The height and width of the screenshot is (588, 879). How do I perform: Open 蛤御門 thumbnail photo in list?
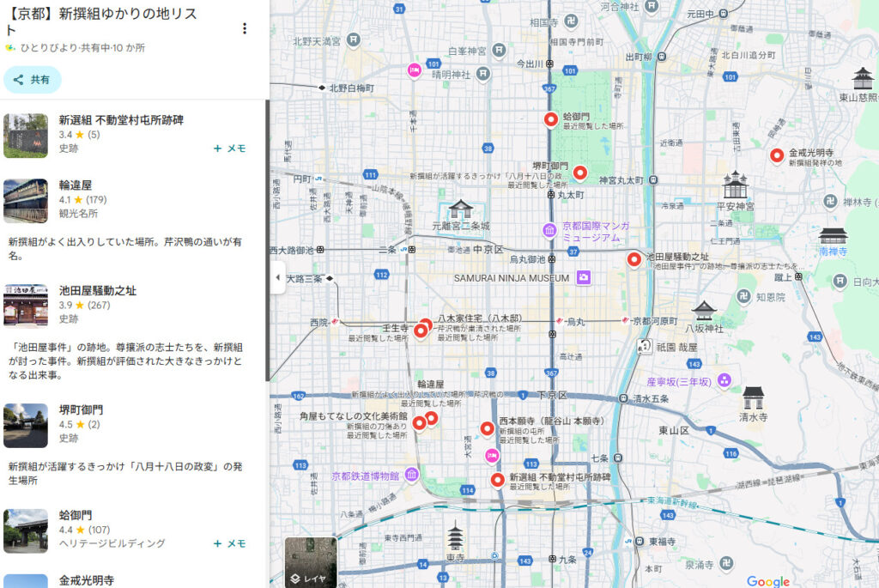tap(25, 530)
